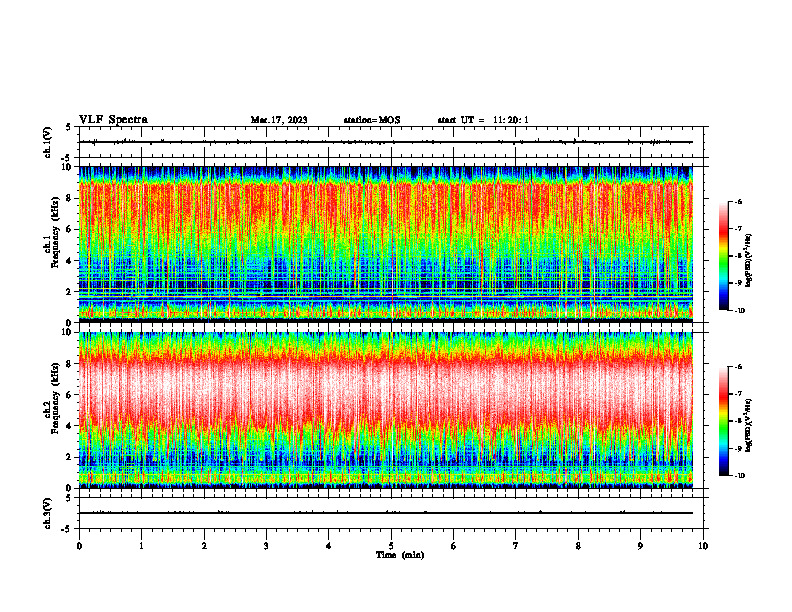Image resolution: width=792 pixels, height=612 pixels.
Task: Click time-axis tick label "7"
Action: (x=516, y=546)
